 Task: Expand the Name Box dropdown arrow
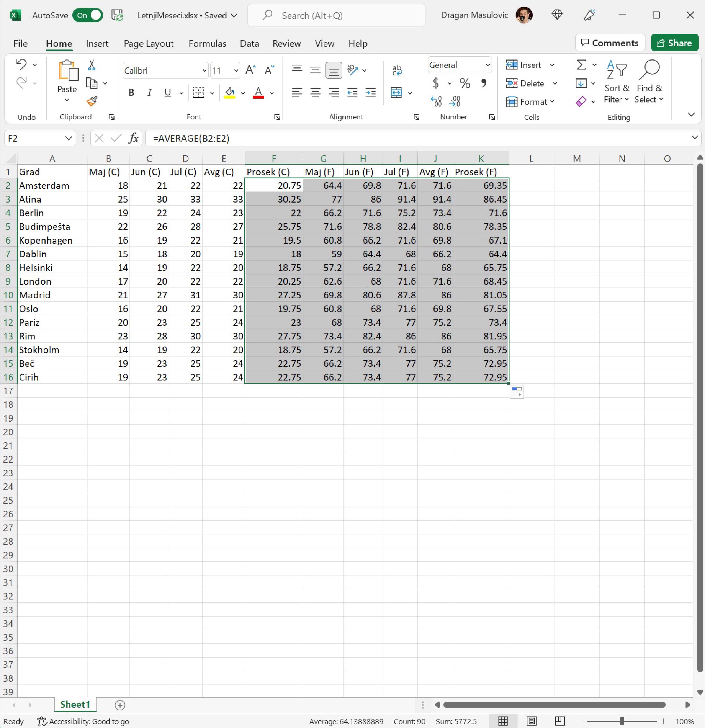coord(68,138)
